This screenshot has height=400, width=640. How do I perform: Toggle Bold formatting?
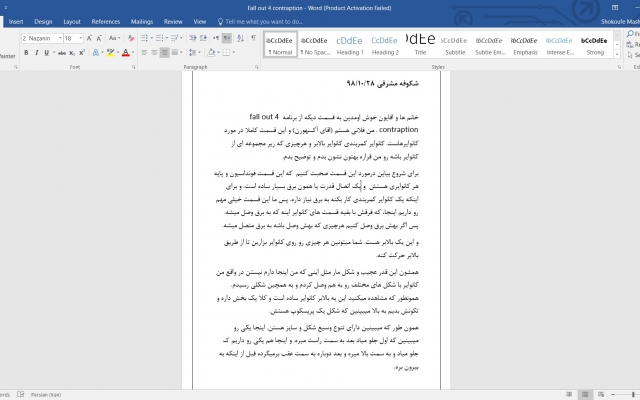26,53
